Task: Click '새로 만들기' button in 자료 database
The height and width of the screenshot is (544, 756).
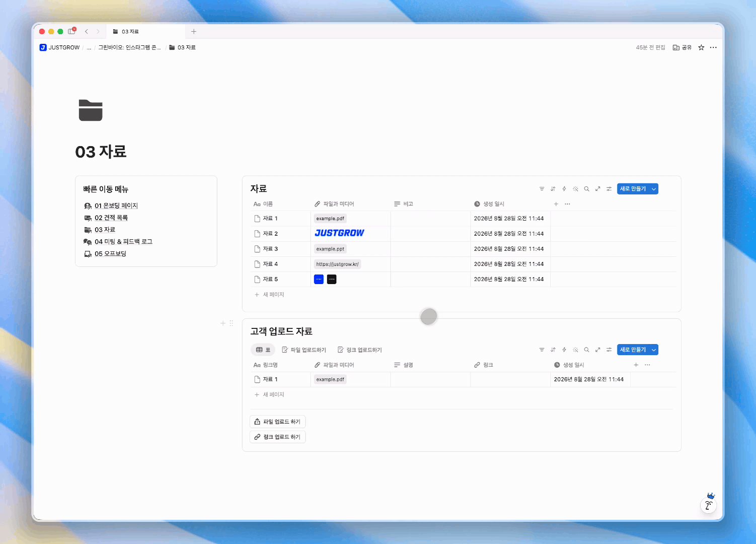Action: [633, 189]
